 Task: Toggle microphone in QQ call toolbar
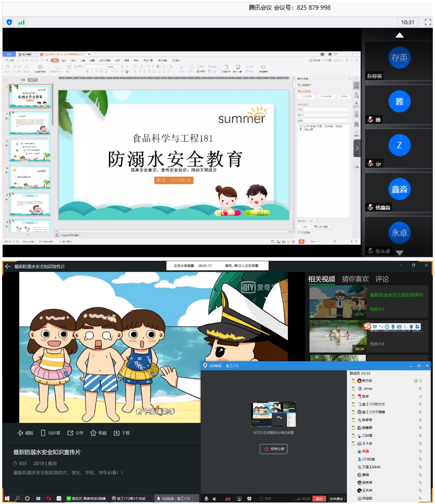click(206, 499)
